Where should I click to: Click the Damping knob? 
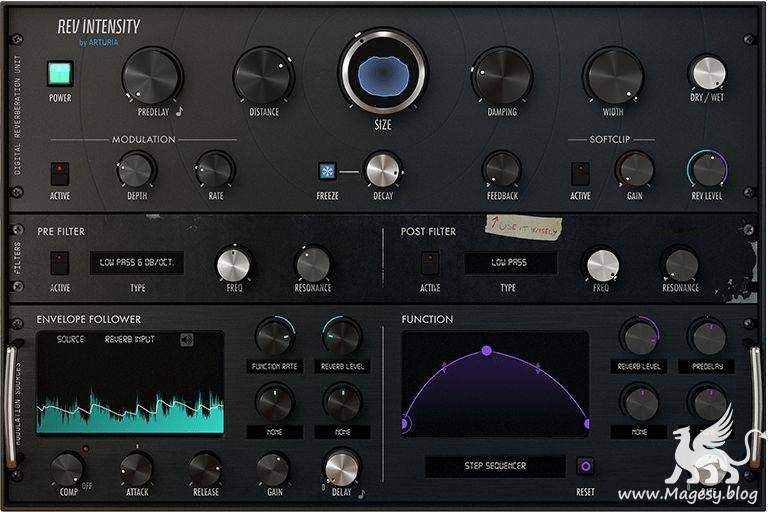[x=502, y=76]
